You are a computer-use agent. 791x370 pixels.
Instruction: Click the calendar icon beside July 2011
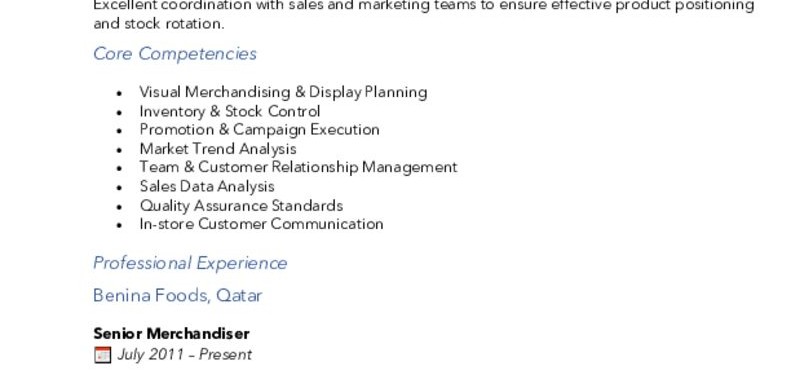pos(102,355)
